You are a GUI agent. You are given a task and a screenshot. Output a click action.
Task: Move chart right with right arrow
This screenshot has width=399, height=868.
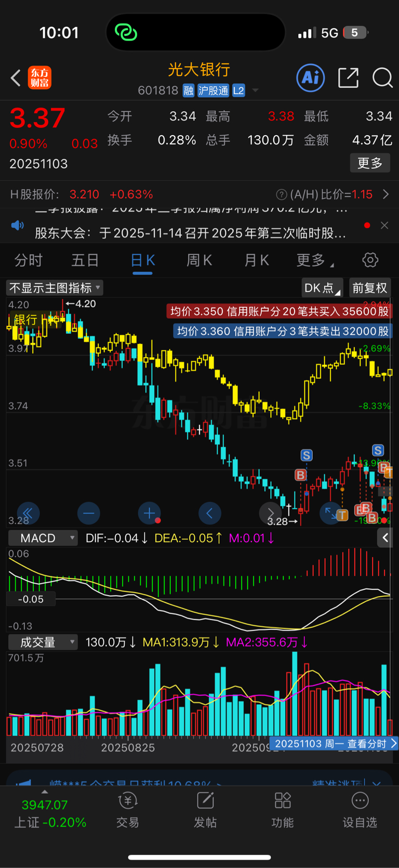pos(270,514)
